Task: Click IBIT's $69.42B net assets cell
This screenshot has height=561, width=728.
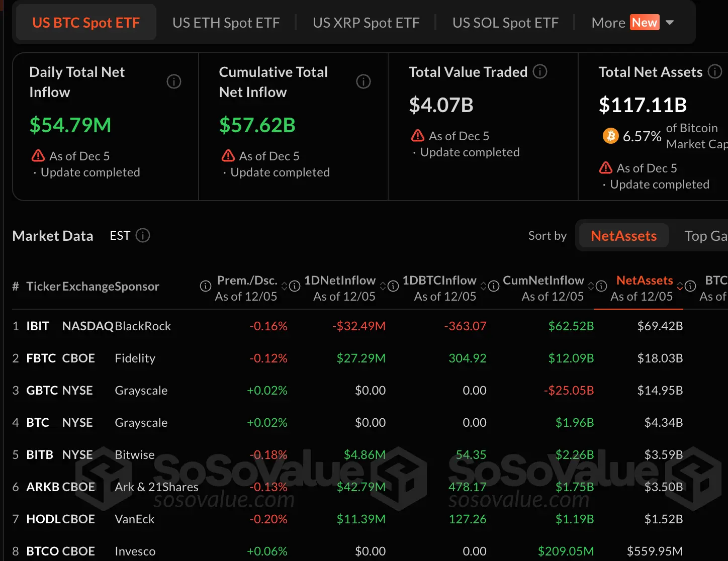Action: tap(660, 326)
